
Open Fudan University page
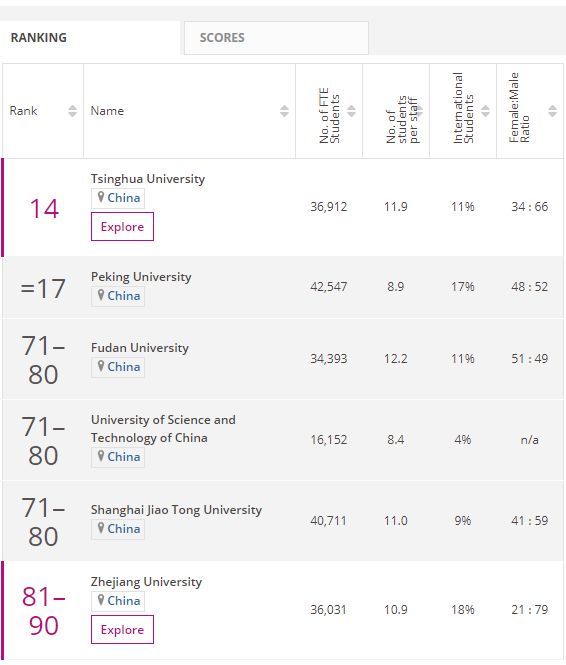[x=139, y=348]
